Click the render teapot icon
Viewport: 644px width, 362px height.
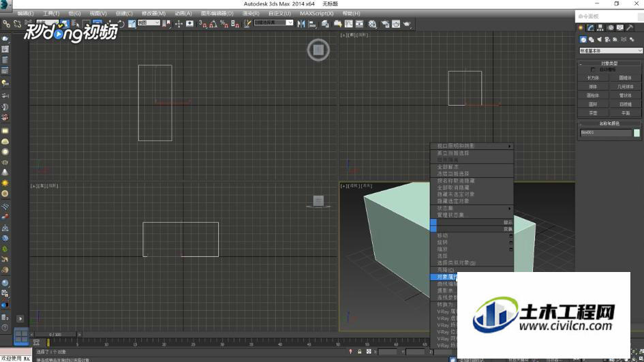tap(407, 24)
